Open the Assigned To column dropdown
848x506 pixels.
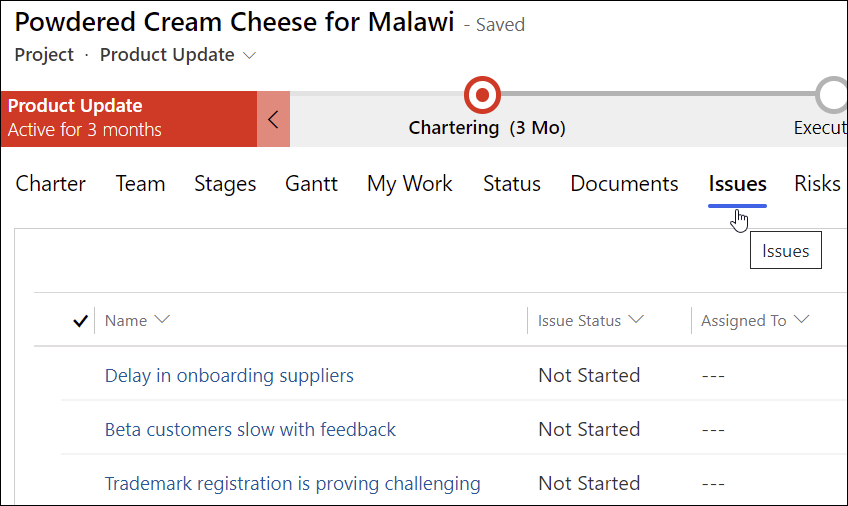click(x=800, y=320)
